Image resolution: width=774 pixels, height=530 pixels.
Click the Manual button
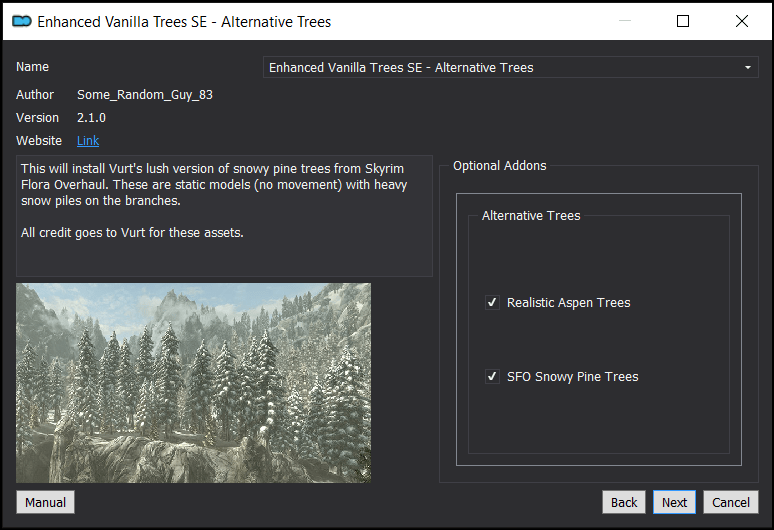(x=45, y=502)
